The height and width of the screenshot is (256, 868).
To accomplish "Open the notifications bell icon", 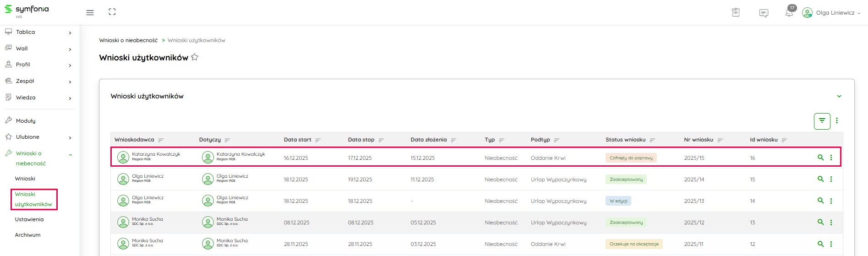I will (x=789, y=13).
